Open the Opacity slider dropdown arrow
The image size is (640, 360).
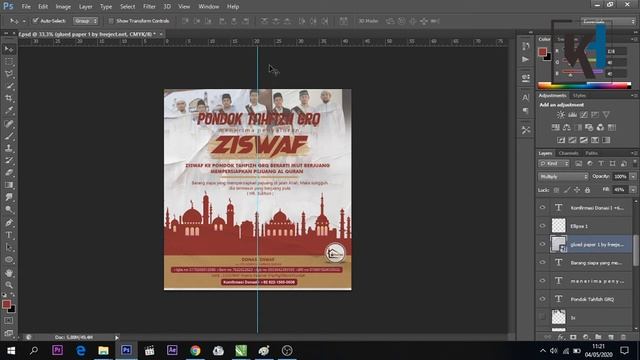(x=633, y=177)
